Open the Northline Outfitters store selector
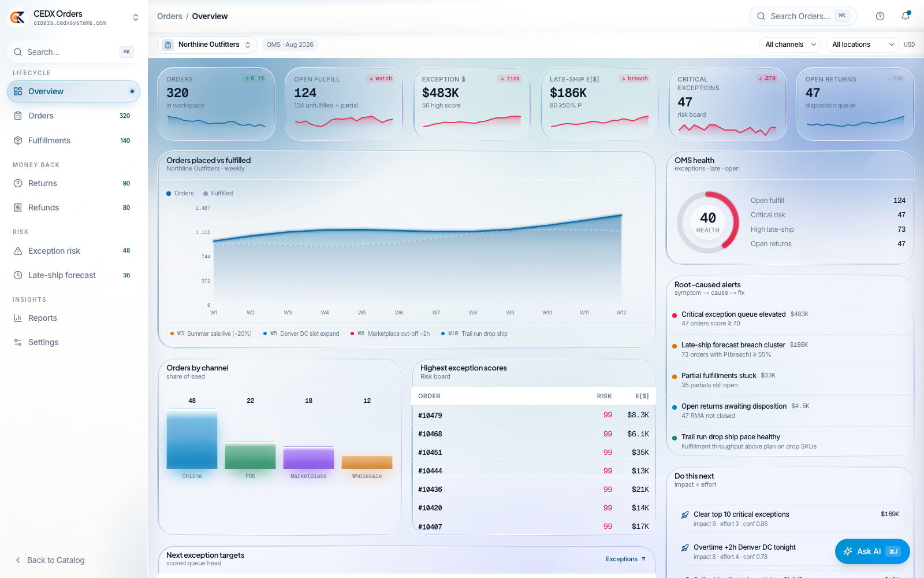 [x=207, y=45]
